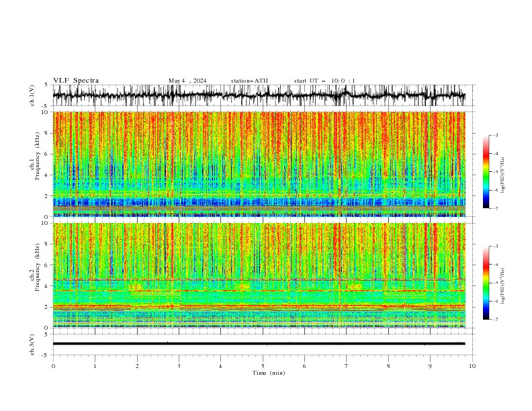Click the ch.3 flat black waveform trace
This screenshot has width=532, height=411.
click(259, 344)
